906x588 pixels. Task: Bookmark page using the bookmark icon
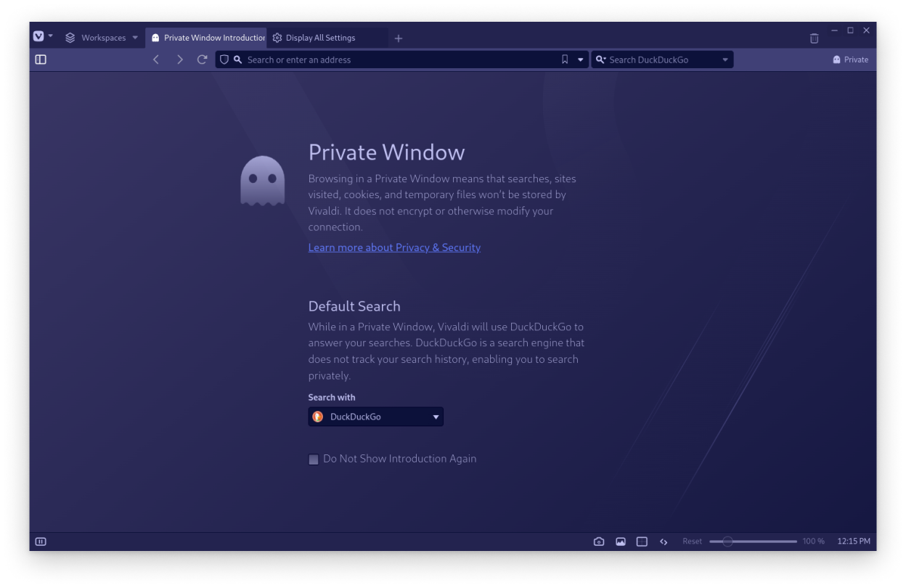pyautogui.click(x=565, y=60)
